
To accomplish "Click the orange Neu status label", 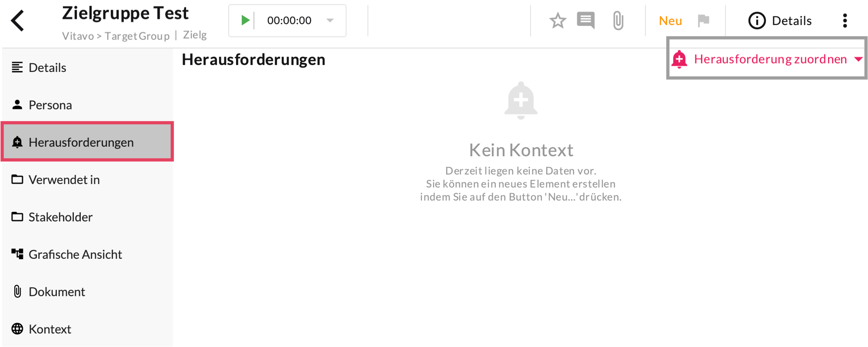I will (x=670, y=21).
